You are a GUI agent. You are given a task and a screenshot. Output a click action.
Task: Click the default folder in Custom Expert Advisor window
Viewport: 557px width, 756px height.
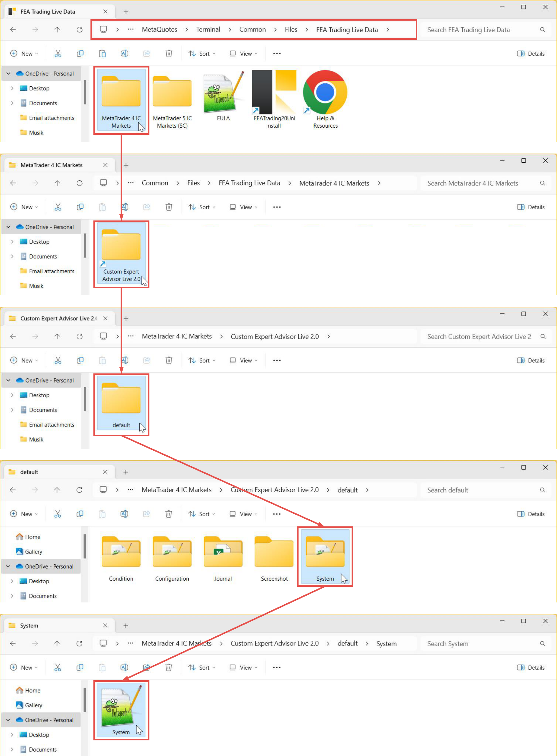[121, 403]
